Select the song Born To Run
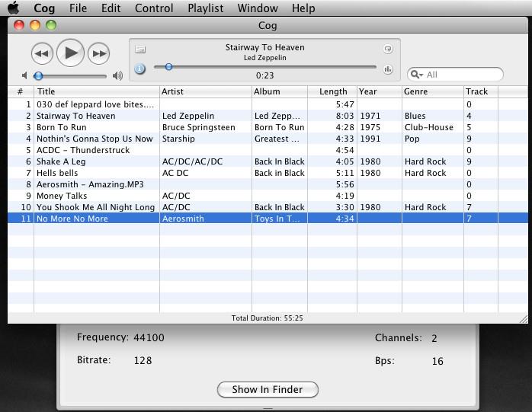 coord(62,127)
